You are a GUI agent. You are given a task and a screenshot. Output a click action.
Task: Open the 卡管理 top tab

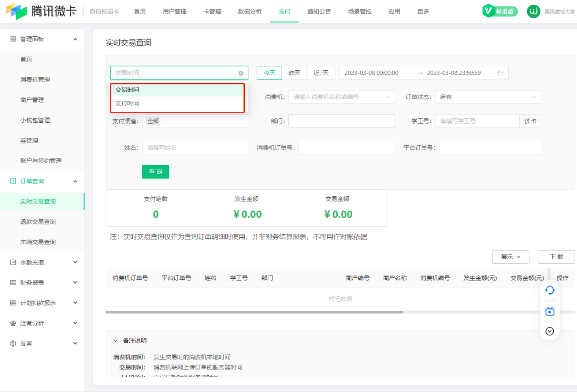click(212, 11)
